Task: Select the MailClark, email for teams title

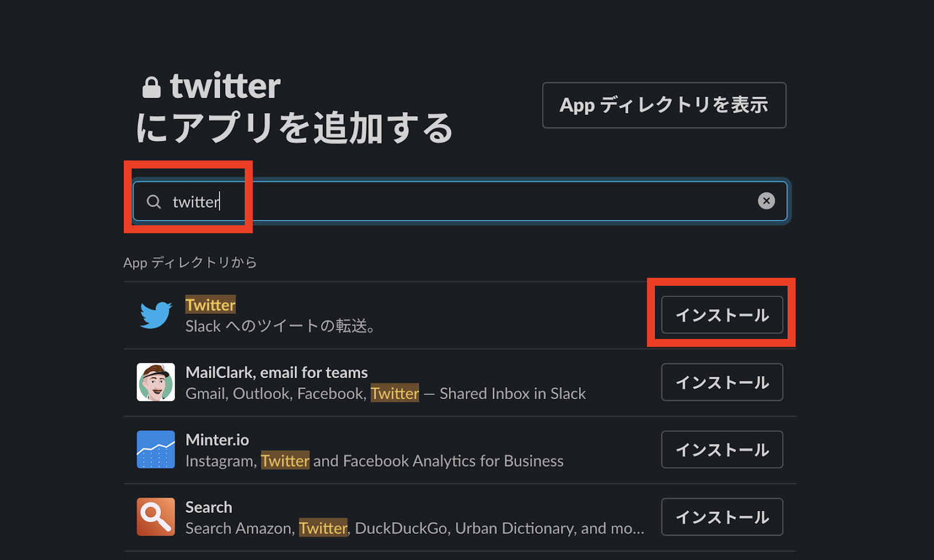Action: 277,372
